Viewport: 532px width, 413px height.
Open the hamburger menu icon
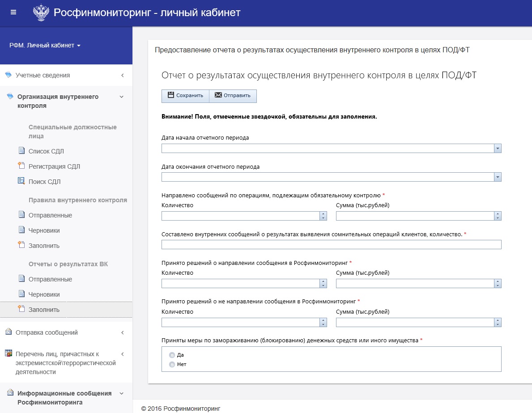[x=13, y=13]
